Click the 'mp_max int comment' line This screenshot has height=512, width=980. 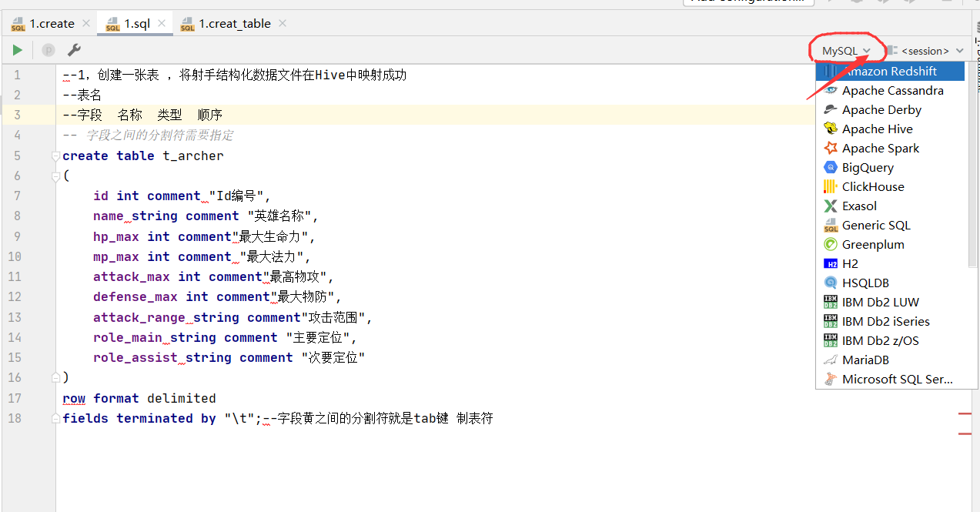pos(202,256)
